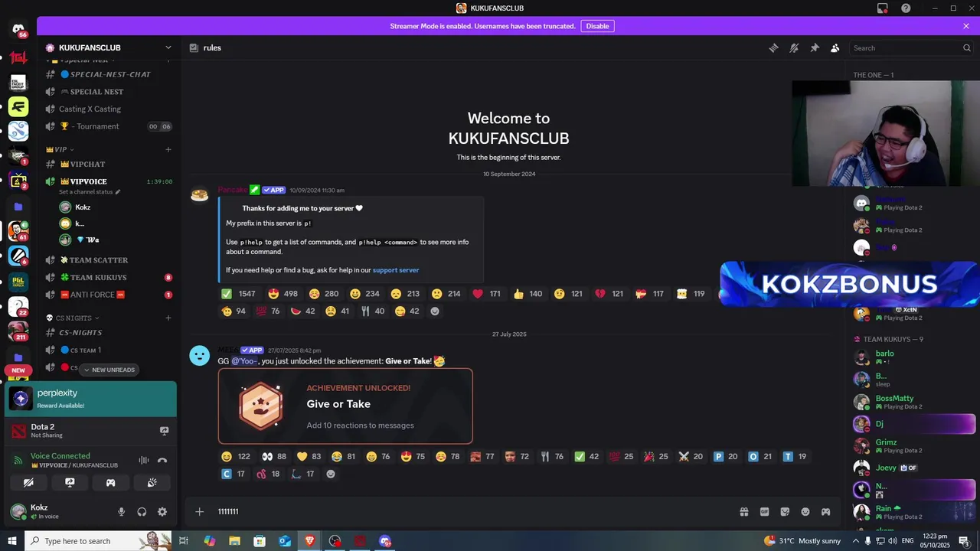Toggle noise suppression waveform icon
This screenshot has height=551, width=980.
143,460
